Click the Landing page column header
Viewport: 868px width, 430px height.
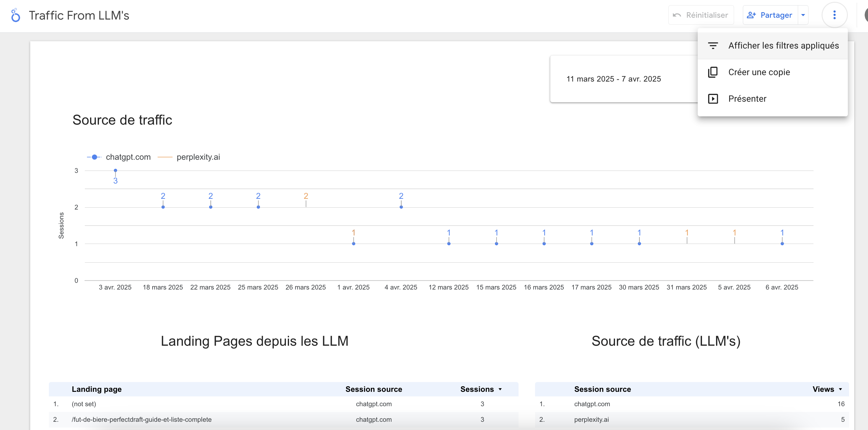click(97, 389)
